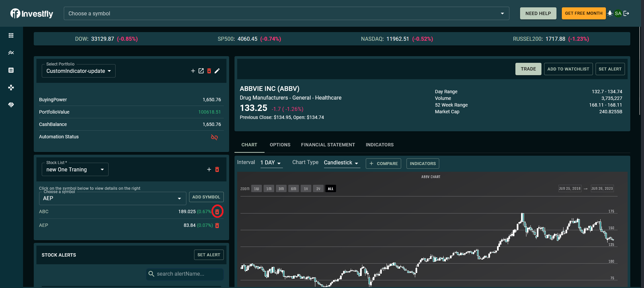Open the handshake icon in sidebar

[11, 105]
